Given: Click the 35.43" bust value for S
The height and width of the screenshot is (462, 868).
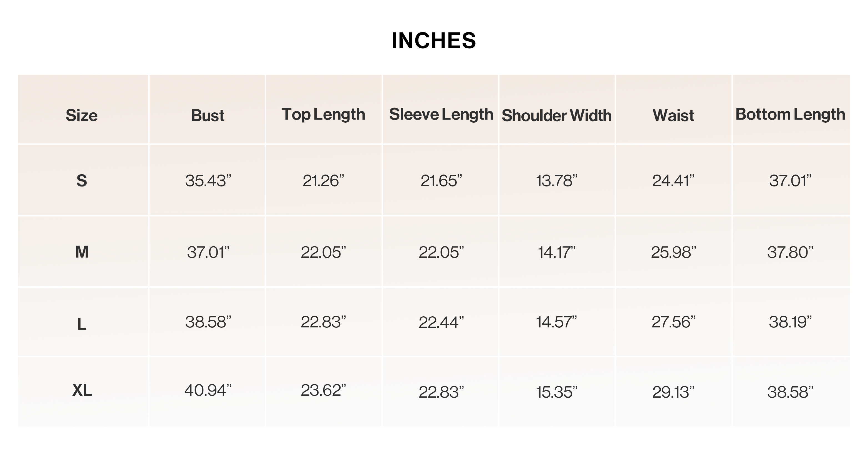Looking at the screenshot, I should 208,181.
